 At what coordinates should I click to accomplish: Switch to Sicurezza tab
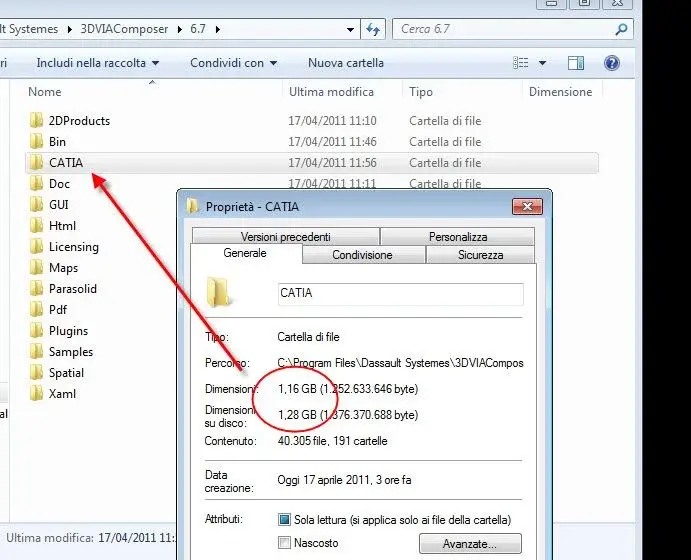pyautogui.click(x=480, y=255)
